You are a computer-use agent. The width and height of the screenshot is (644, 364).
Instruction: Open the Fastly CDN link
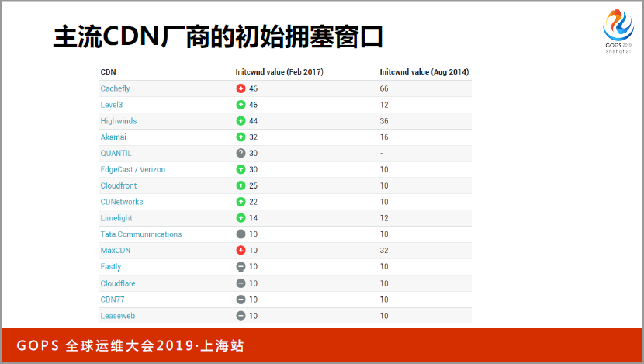[x=110, y=267]
